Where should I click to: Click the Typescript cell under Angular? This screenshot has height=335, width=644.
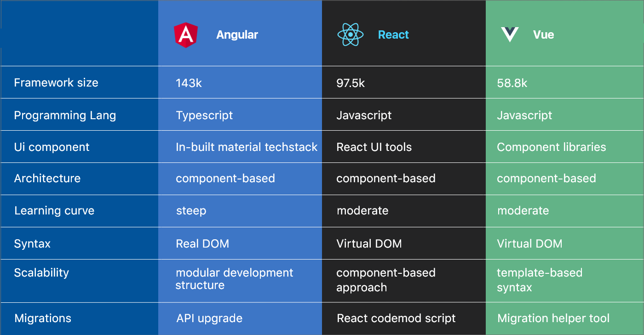(204, 115)
